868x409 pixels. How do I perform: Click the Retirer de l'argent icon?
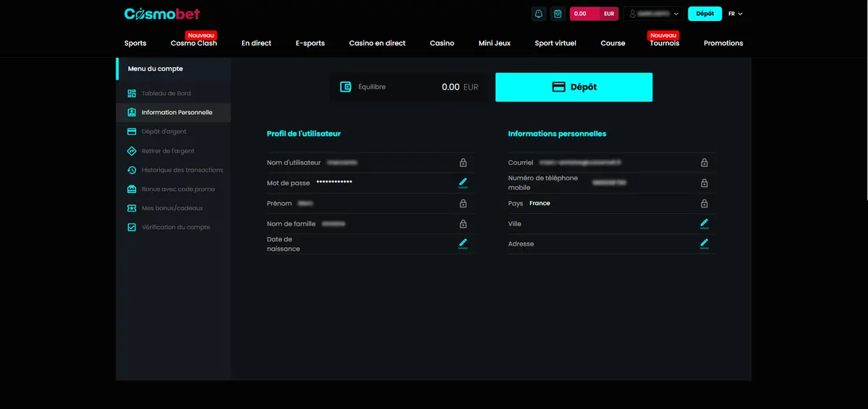tap(132, 151)
